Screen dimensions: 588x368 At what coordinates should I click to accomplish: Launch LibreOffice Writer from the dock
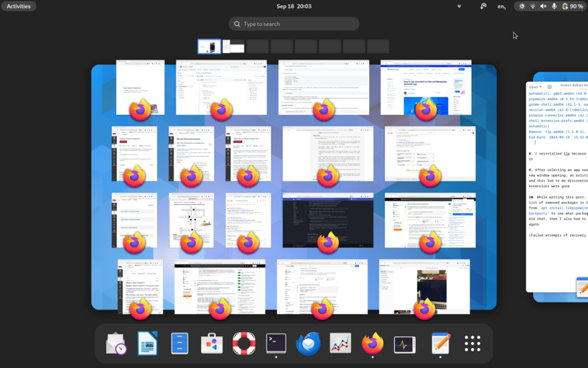[x=147, y=344]
